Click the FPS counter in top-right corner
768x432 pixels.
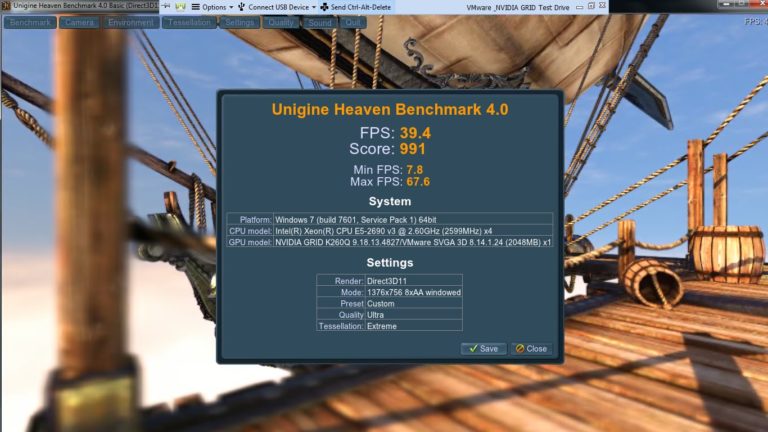pyautogui.click(x=756, y=22)
